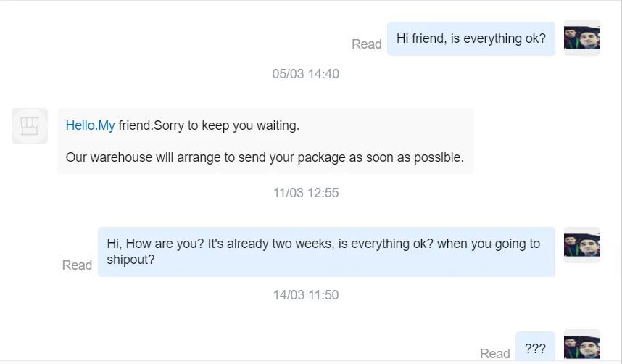The height and width of the screenshot is (364, 622).
Task: Click the seller's store avatar icon
Action: [x=30, y=126]
